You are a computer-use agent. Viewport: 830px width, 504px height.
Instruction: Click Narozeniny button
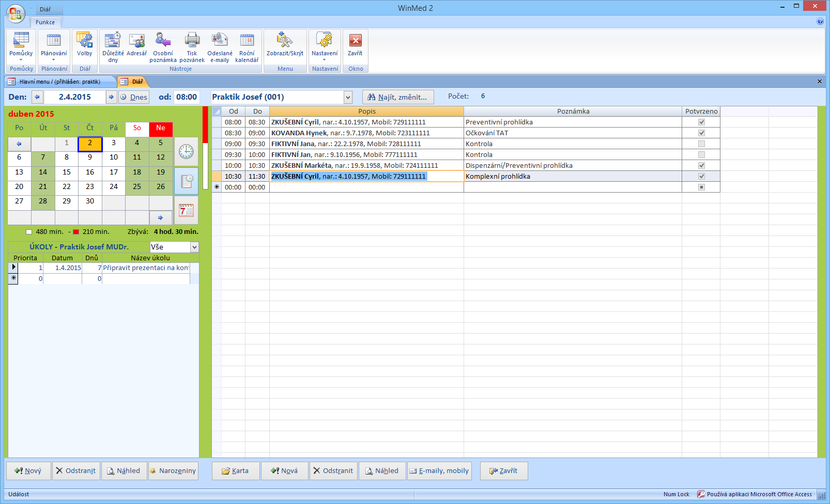[x=173, y=471]
